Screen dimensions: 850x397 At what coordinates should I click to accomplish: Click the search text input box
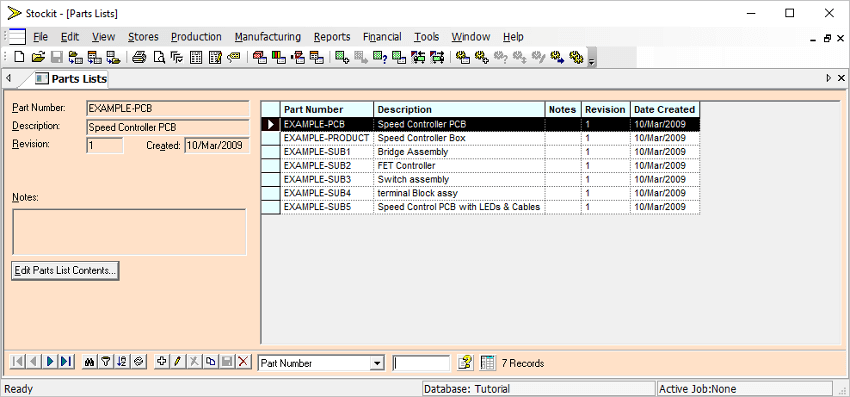click(x=421, y=363)
